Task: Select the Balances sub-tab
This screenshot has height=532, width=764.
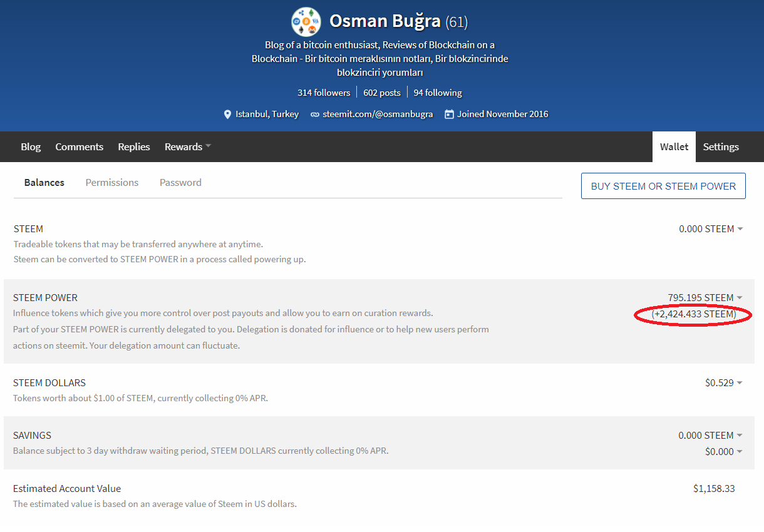Action: coord(44,182)
